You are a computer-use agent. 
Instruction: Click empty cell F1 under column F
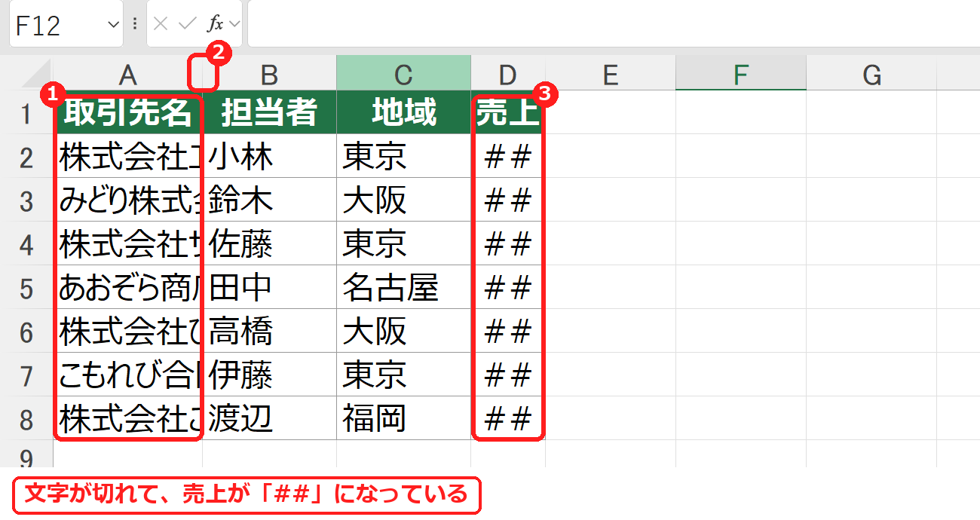[741, 112]
